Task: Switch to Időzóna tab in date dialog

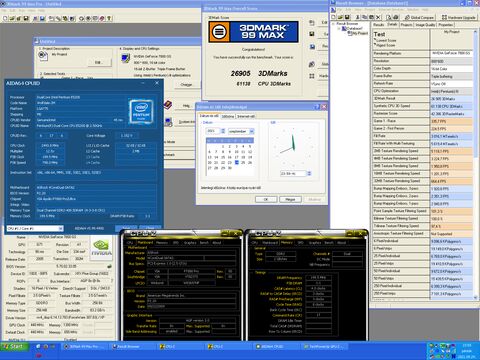Action: tap(228, 116)
